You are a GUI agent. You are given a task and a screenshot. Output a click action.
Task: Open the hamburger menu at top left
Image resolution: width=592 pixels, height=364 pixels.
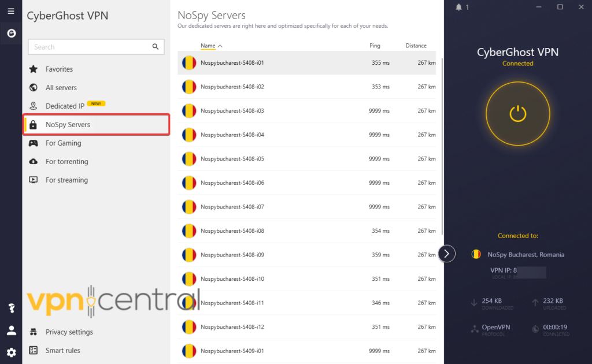[x=11, y=11]
